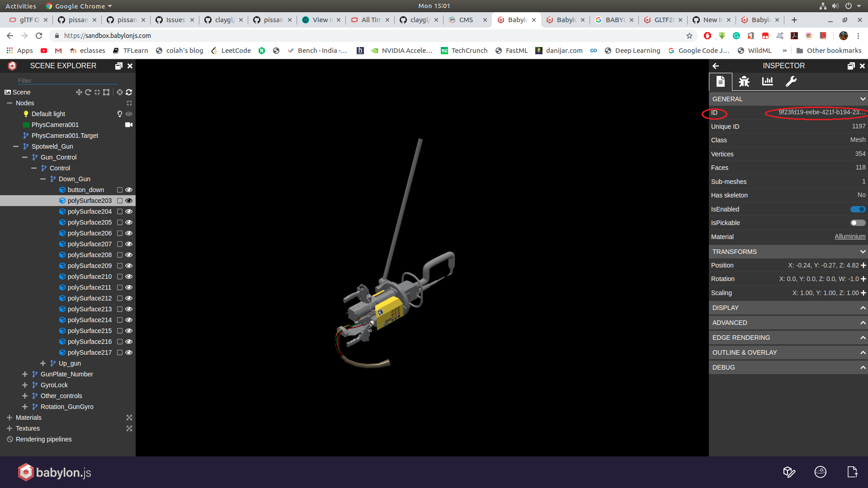Click the picking mode crosshair icon in Scene row
Screen dimensions: 868x488
click(x=120, y=92)
